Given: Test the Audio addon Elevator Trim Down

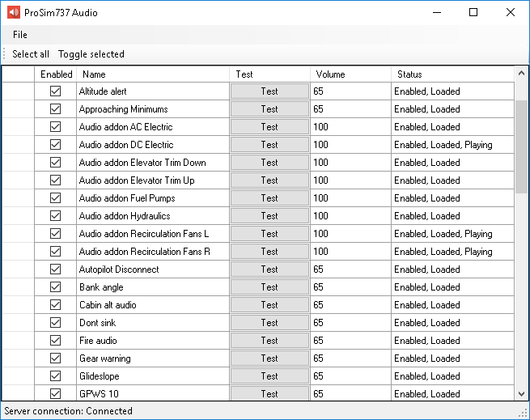Looking at the screenshot, I should (x=269, y=163).
